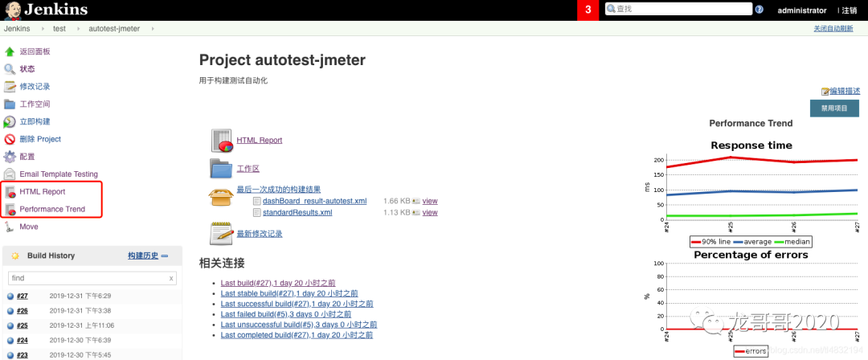Click file icon beside dashBoard_result-autotest.xml

pyautogui.click(x=257, y=201)
